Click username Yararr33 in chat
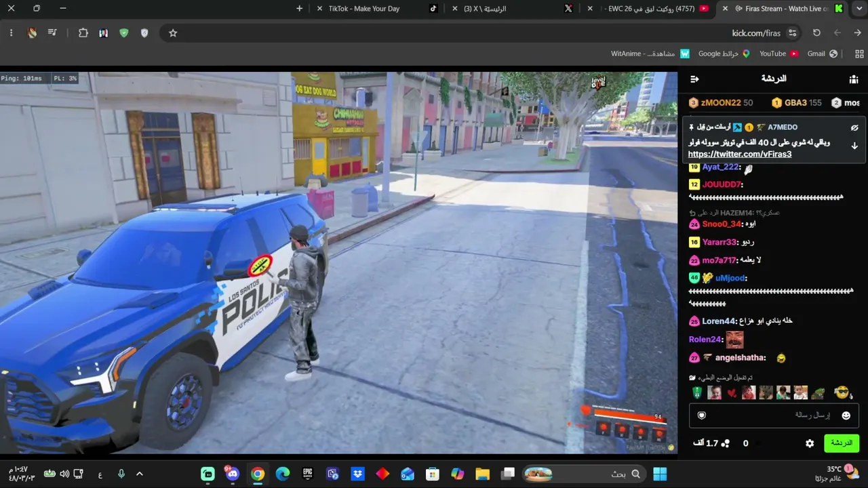 [719, 242]
